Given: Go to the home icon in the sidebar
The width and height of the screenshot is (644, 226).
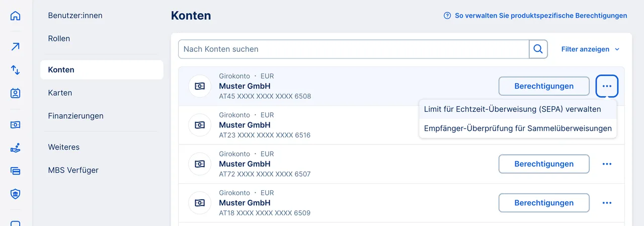Looking at the screenshot, I should (16, 16).
